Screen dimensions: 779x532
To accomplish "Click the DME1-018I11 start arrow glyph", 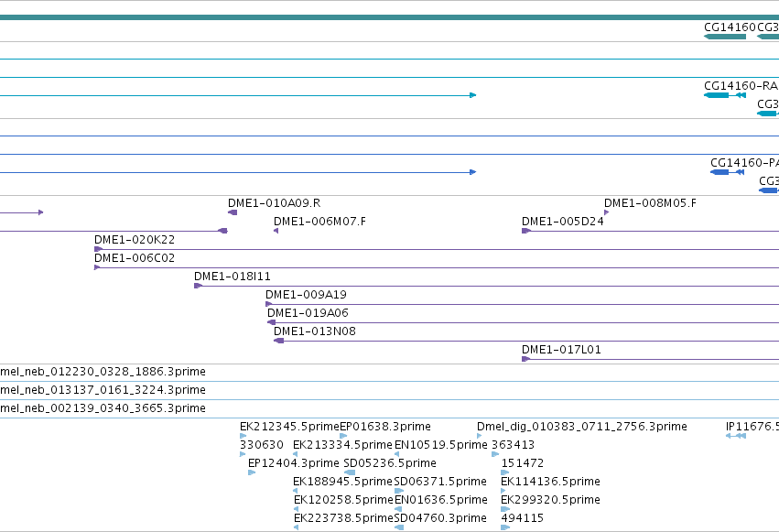I will (199, 286).
